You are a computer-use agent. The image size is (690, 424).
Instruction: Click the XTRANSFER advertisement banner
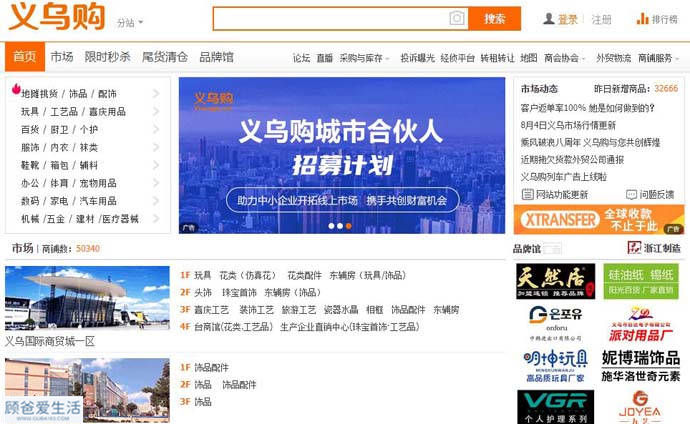(x=598, y=219)
